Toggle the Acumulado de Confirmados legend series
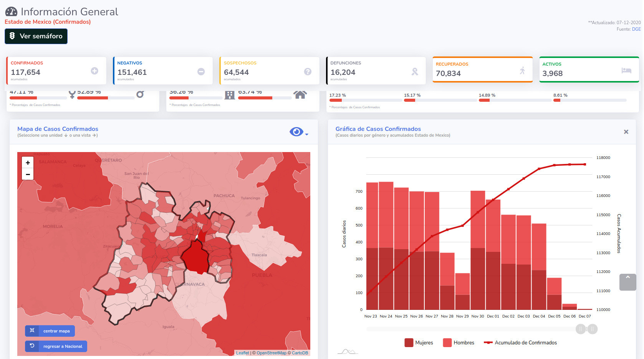The width and height of the screenshot is (644, 359). click(520, 342)
